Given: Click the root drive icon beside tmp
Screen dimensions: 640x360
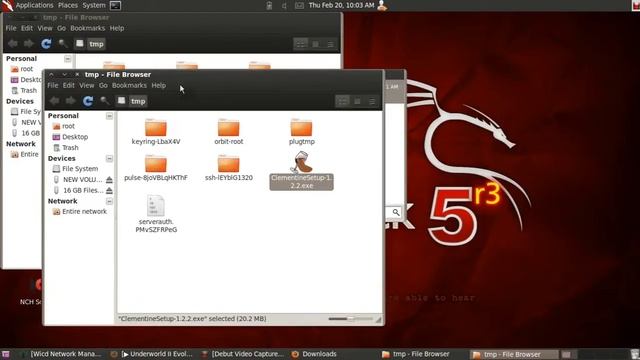Looking at the screenshot, I should click(x=121, y=101).
